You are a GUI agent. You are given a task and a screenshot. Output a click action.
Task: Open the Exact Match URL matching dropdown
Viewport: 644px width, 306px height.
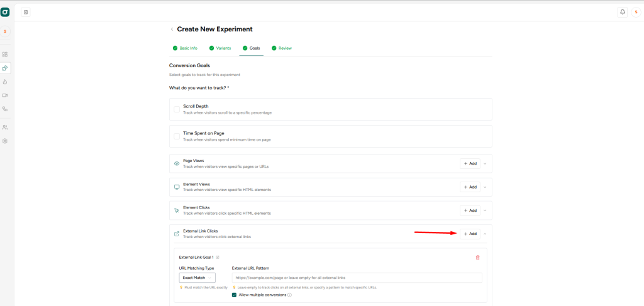[197, 278]
